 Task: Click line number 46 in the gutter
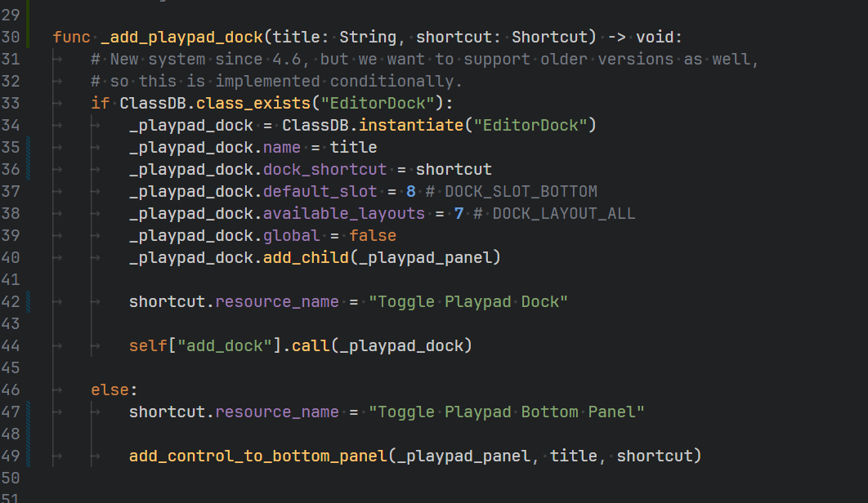pyautogui.click(x=11, y=389)
